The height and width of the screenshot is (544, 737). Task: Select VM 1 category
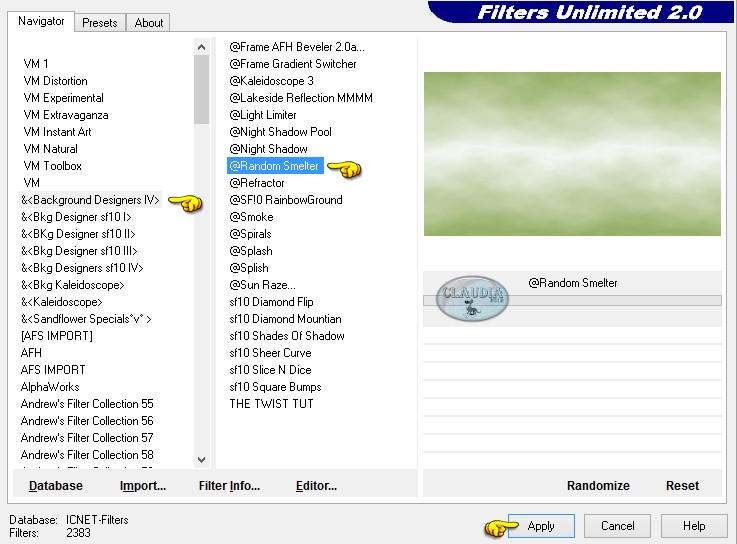point(36,63)
